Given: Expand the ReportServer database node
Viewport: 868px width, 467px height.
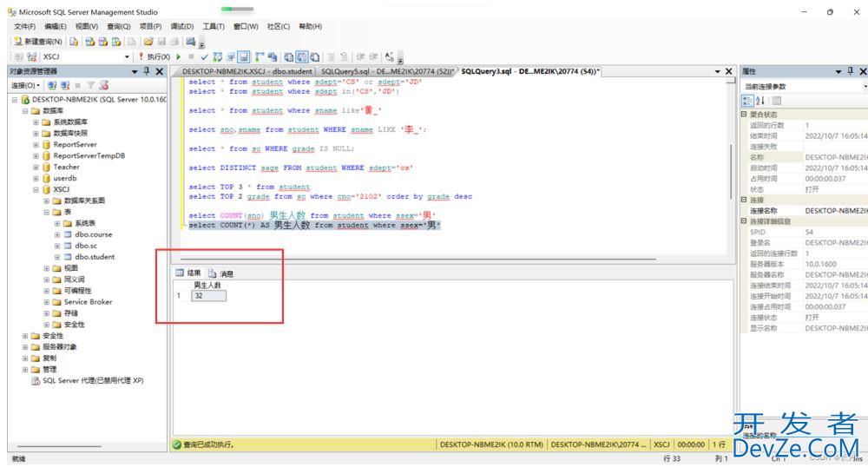Looking at the screenshot, I should (x=36, y=144).
